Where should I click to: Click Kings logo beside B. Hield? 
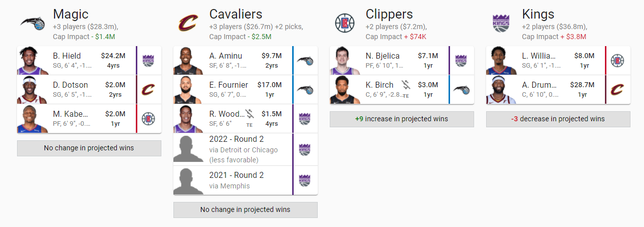coord(149,61)
